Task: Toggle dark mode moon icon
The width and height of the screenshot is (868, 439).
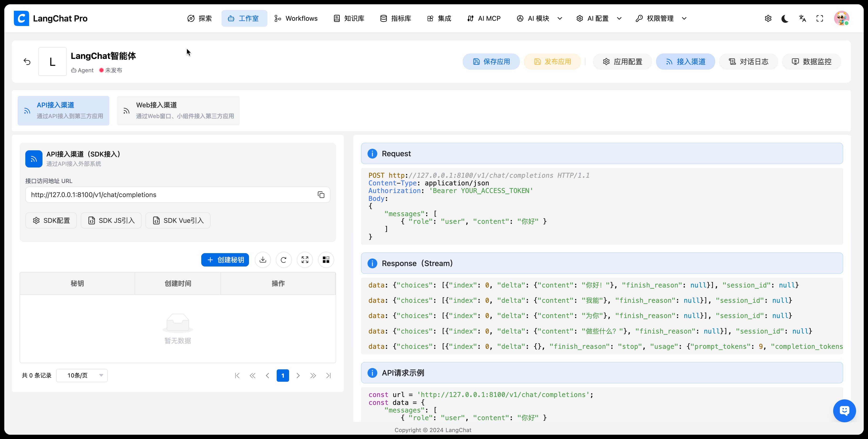Action: (785, 19)
